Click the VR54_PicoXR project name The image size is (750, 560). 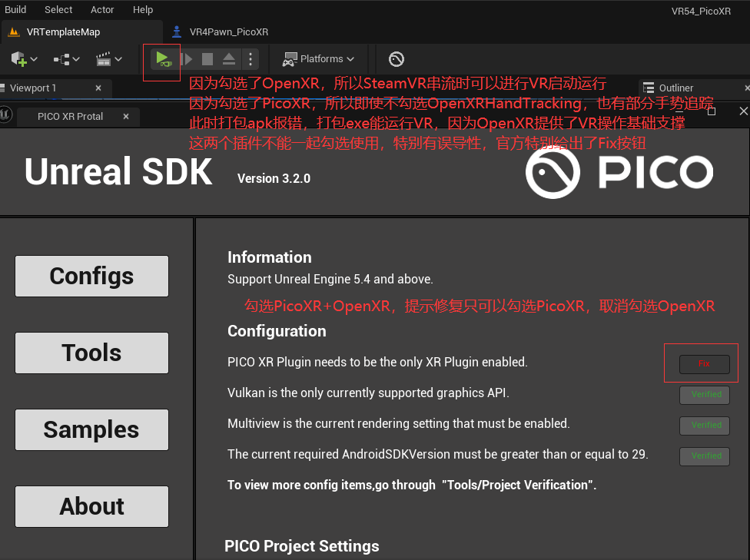click(x=701, y=11)
